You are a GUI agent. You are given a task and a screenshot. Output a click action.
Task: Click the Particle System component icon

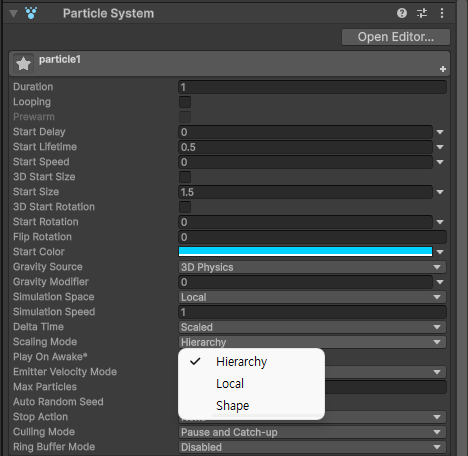tap(31, 13)
